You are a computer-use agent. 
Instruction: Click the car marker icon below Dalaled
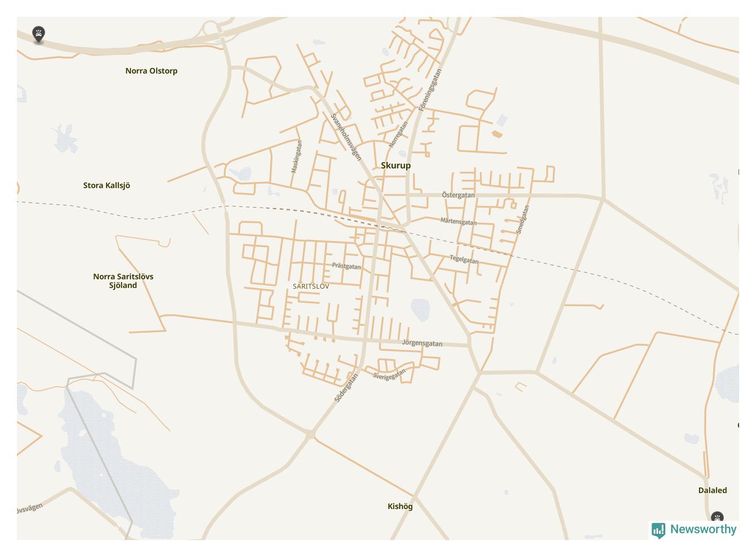pyautogui.click(x=717, y=517)
